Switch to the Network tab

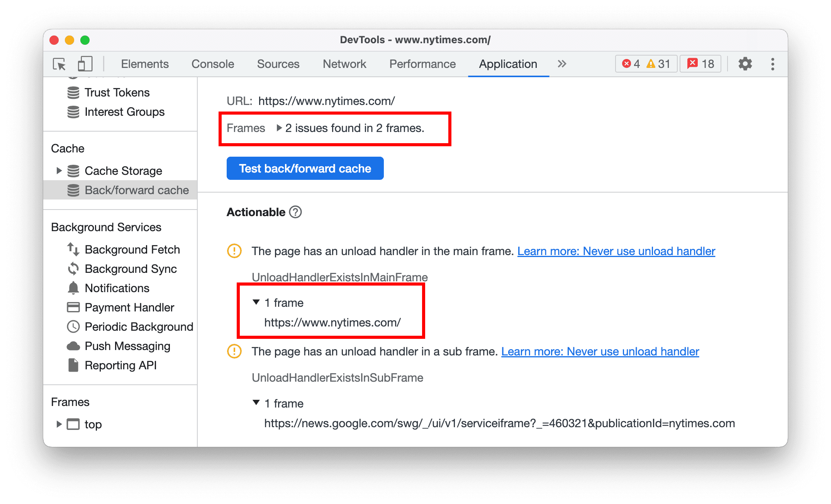[343, 63]
